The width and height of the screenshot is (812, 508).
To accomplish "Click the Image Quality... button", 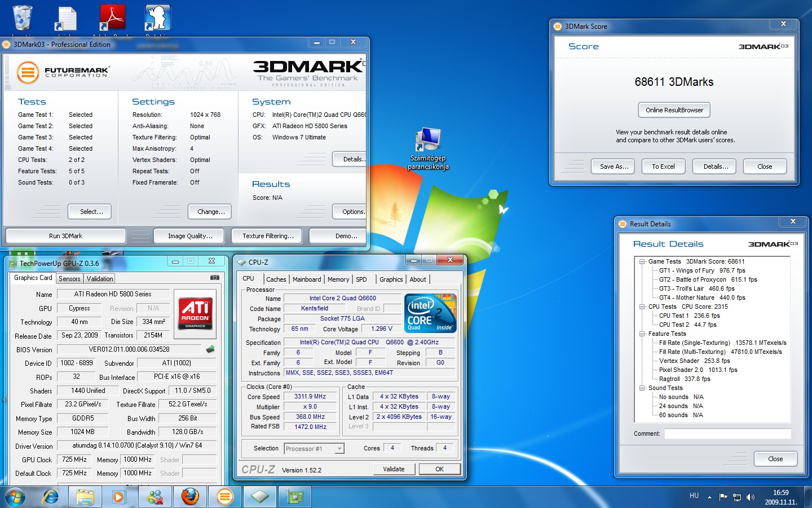I will (x=190, y=236).
